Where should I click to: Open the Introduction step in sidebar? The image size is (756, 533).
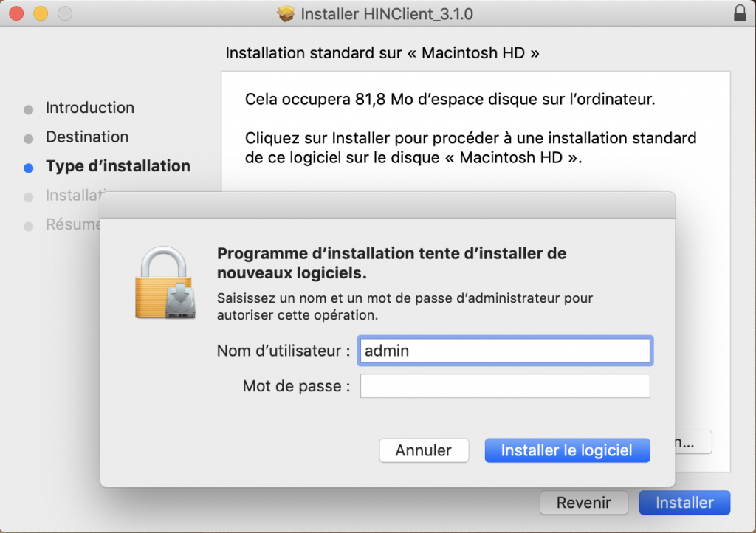[89, 108]
